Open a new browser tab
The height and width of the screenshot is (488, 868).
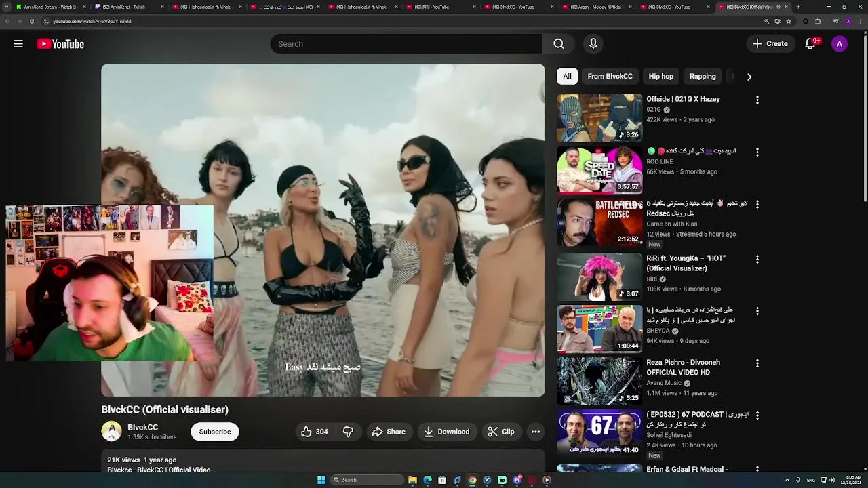click(798, 7)
